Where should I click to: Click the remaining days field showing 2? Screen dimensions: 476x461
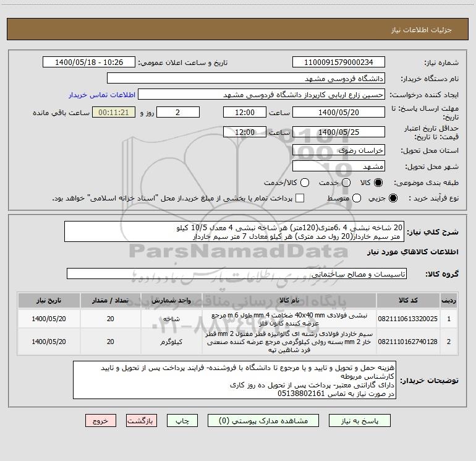pos(178,113)
